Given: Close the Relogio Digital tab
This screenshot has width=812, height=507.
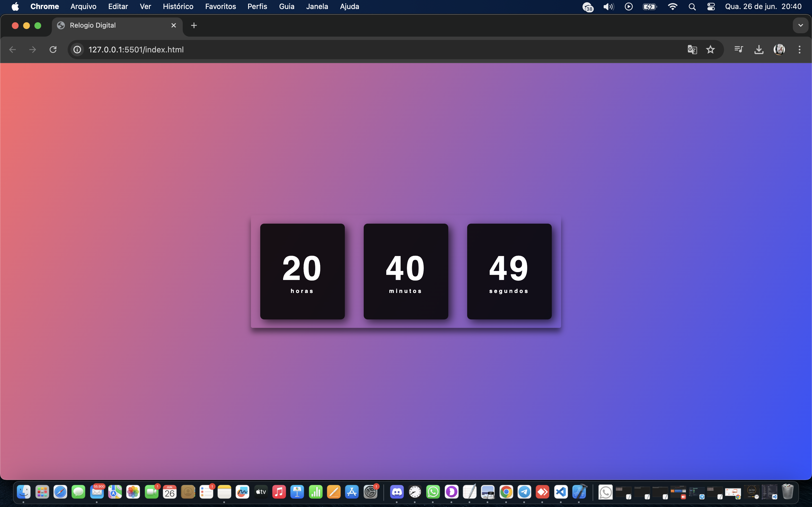Looking at the screenshot, I should (x=173, y=25).
